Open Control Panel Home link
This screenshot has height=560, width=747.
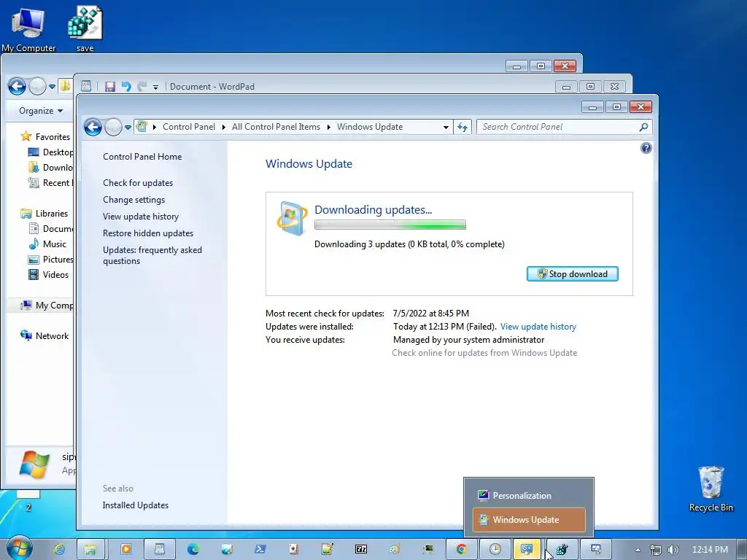(x=142, y=157)
